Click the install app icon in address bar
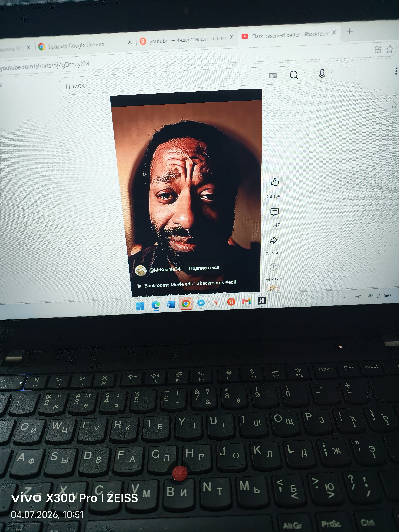This screenshot has width=399, height=532. pyautogui.click(x=378, y=49)
